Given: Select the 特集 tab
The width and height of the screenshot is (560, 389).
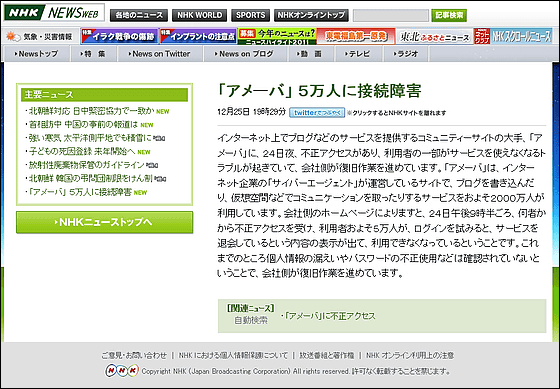Looking at the screenshot, I should 94,54.
